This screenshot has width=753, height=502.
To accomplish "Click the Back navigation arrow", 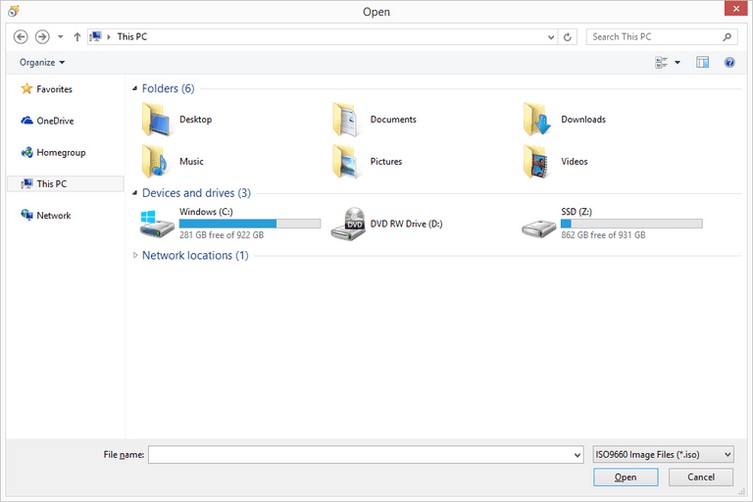I will pyautogui.click(x=21, y=37).
